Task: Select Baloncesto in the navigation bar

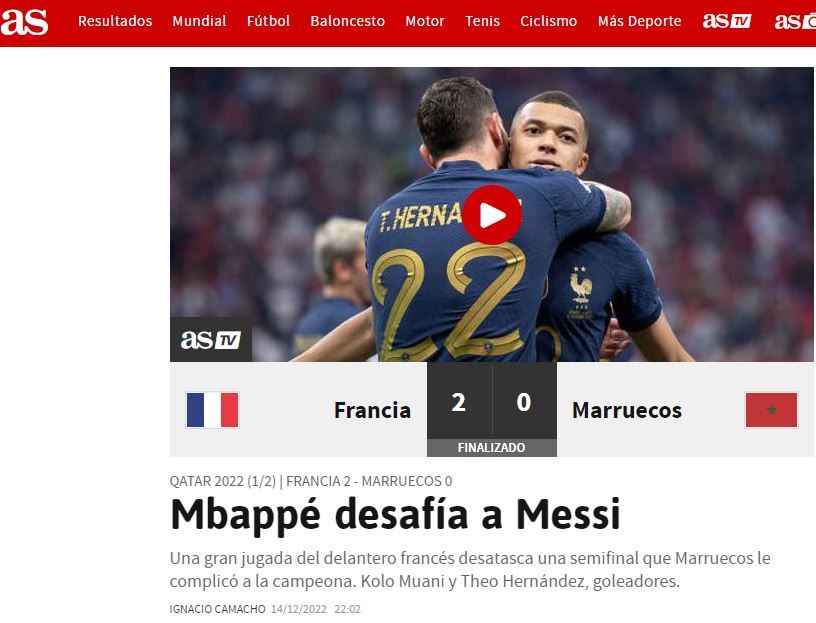Action: 348,21
